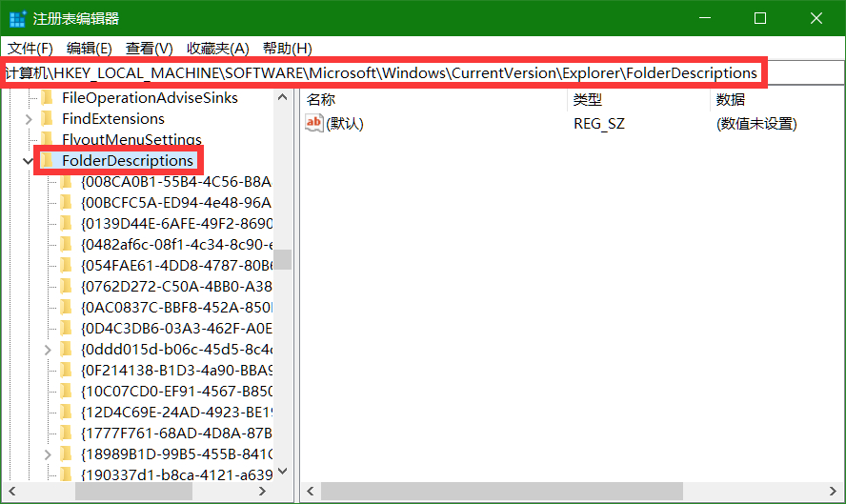Screen dimensions: 846x504
Task: Click the FolderDescriptions folder icon
Action: point(48,161)
